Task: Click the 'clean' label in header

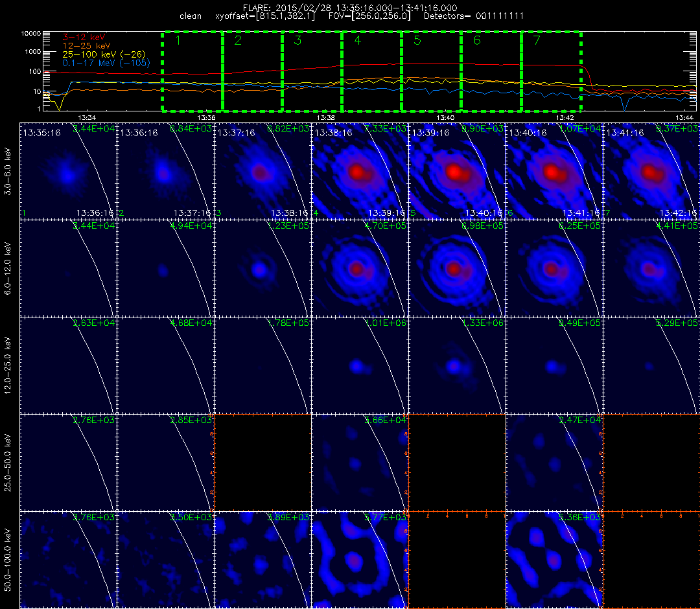Action: click(191, 16)
